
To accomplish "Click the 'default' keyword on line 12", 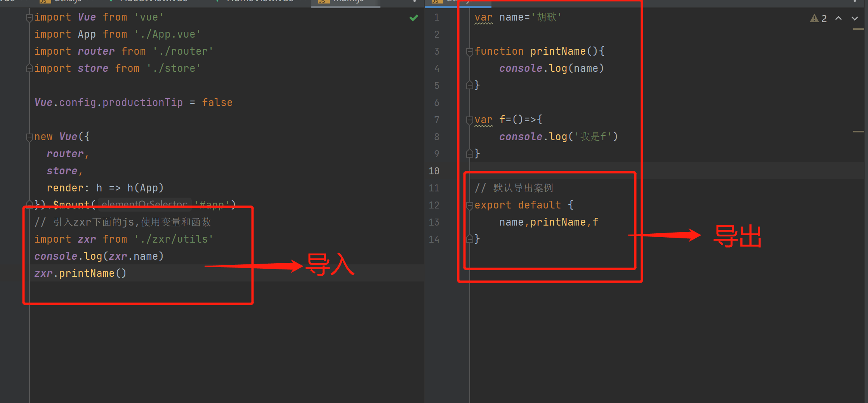I will coord(540,205).
